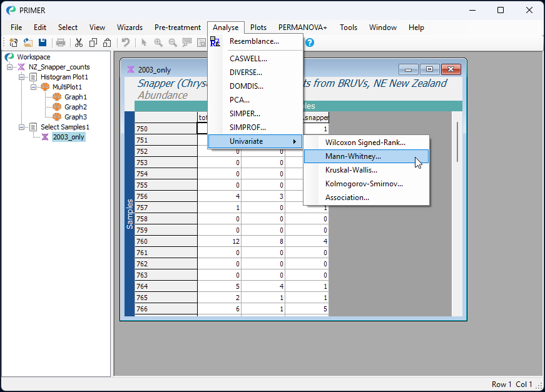Click the Cut scissors icon

(79, 43)
